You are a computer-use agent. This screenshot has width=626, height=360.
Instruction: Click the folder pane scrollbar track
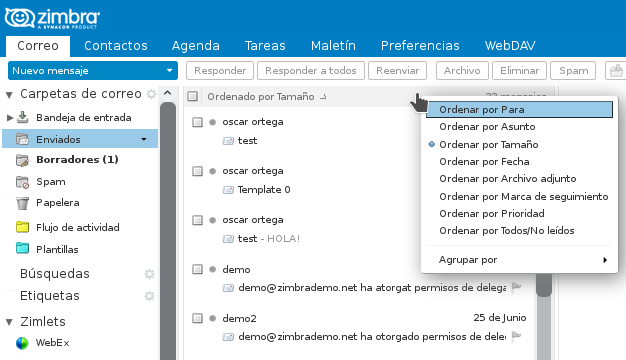coord(168,231)
